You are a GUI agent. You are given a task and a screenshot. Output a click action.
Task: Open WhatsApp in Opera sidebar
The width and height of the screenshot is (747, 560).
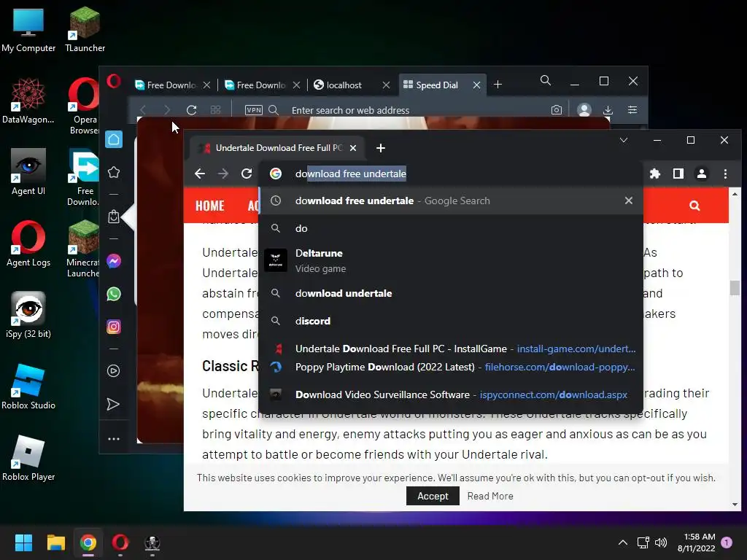point(114,294)
